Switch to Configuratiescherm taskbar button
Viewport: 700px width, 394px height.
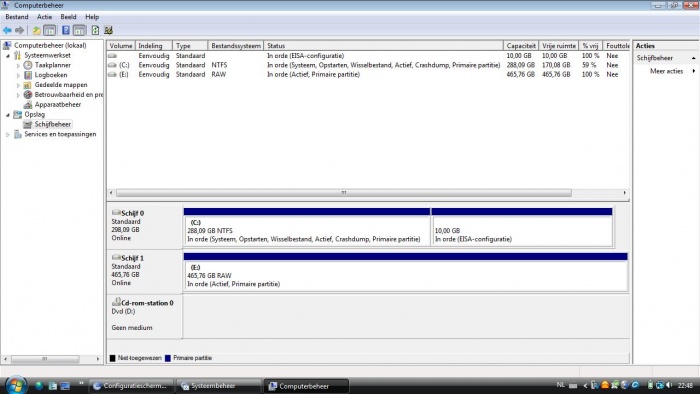click(131, 386)
